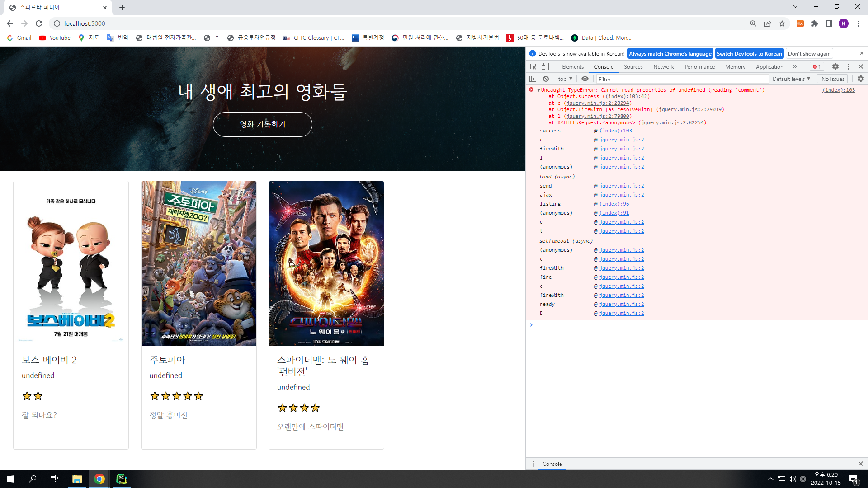Open Task View on taskbar
868x488 pixels.
coord(54,479)
